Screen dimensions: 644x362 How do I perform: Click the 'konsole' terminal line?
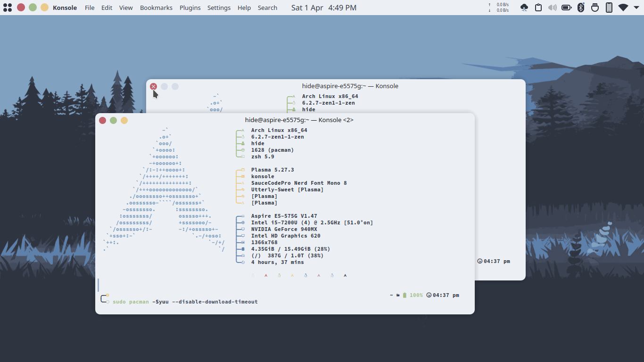tap(263, 176)
